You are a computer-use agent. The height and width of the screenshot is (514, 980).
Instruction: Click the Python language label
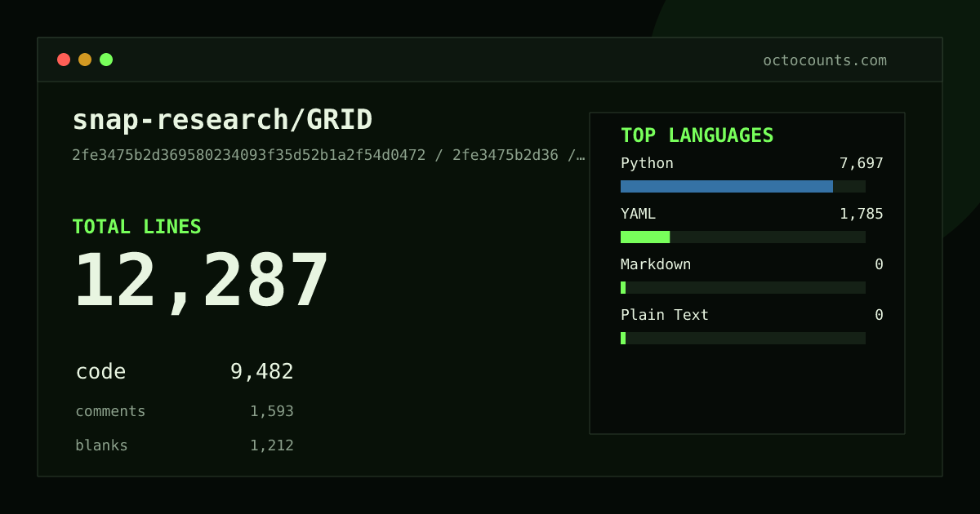pyautogui.click(x=647, y=163)
